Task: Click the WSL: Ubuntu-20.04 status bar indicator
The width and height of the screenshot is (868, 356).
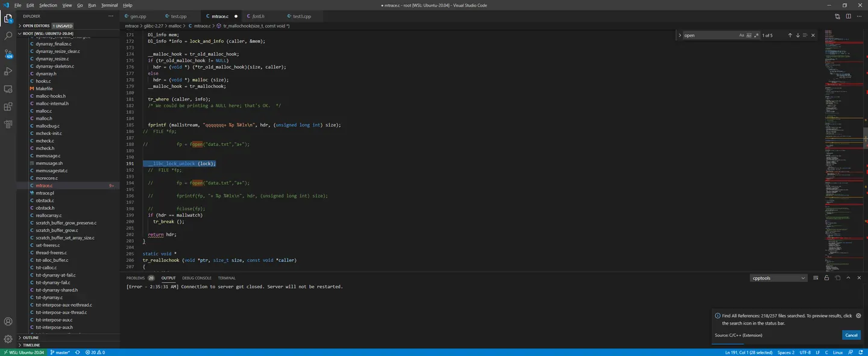Action: [x=24, y=352]
